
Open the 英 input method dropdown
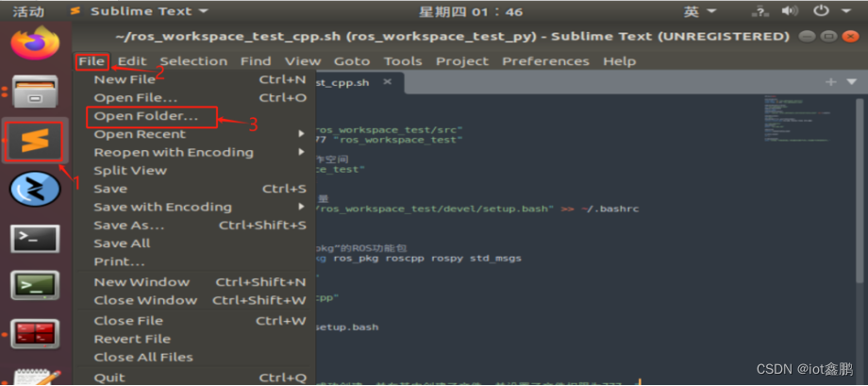coord(700,11)
